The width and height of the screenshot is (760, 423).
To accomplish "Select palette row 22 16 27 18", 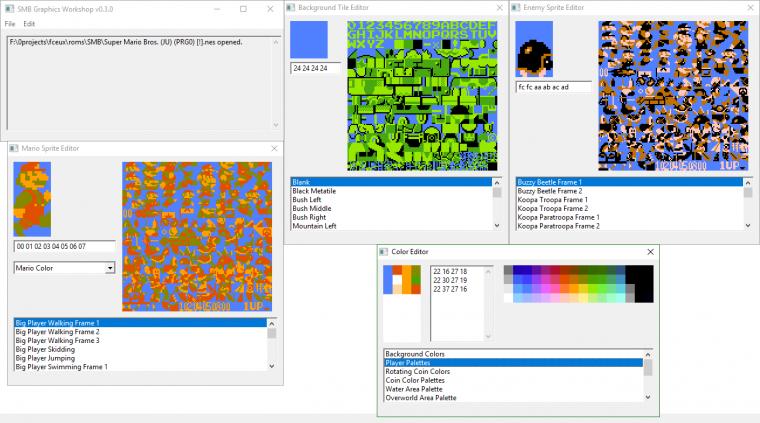I will 450,271.
